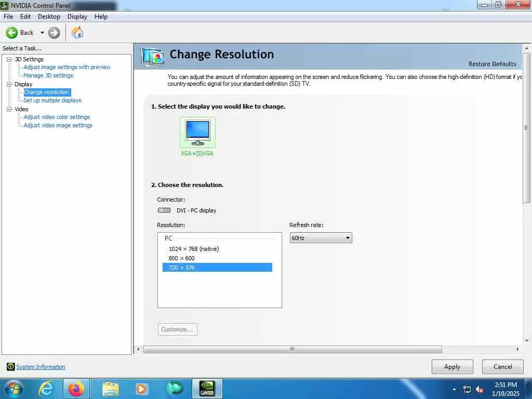
Task: Open Manage 3D settings
Action: click(x=48, y=75)
